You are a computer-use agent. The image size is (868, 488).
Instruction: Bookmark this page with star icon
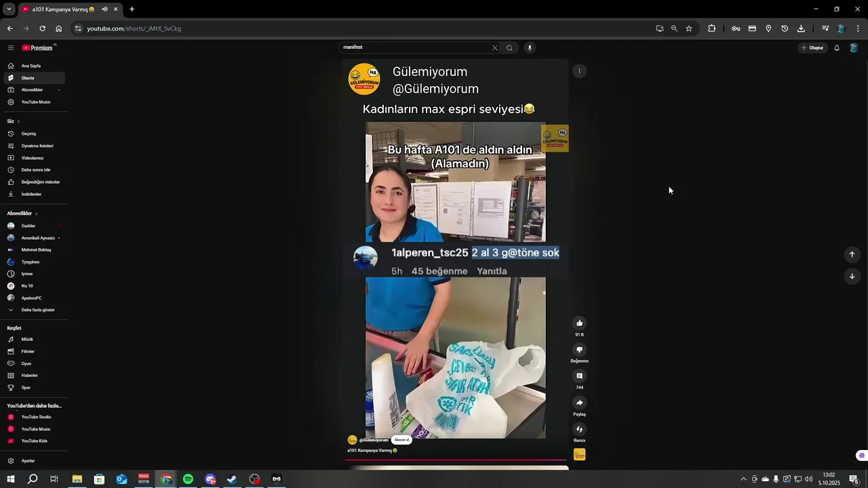689,28
